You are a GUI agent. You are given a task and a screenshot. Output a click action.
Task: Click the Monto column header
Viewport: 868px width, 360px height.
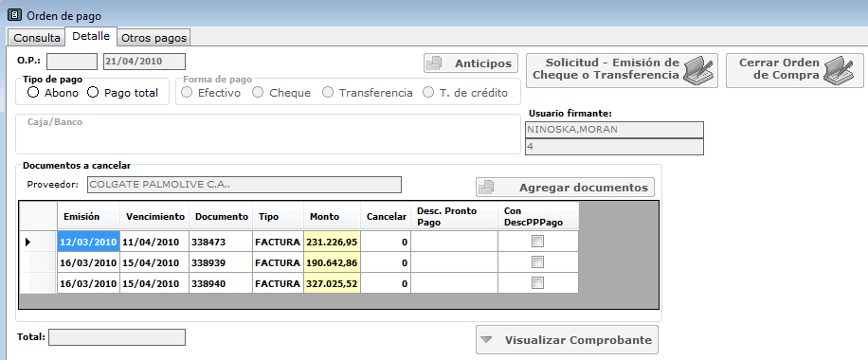(x=333, y=217)
